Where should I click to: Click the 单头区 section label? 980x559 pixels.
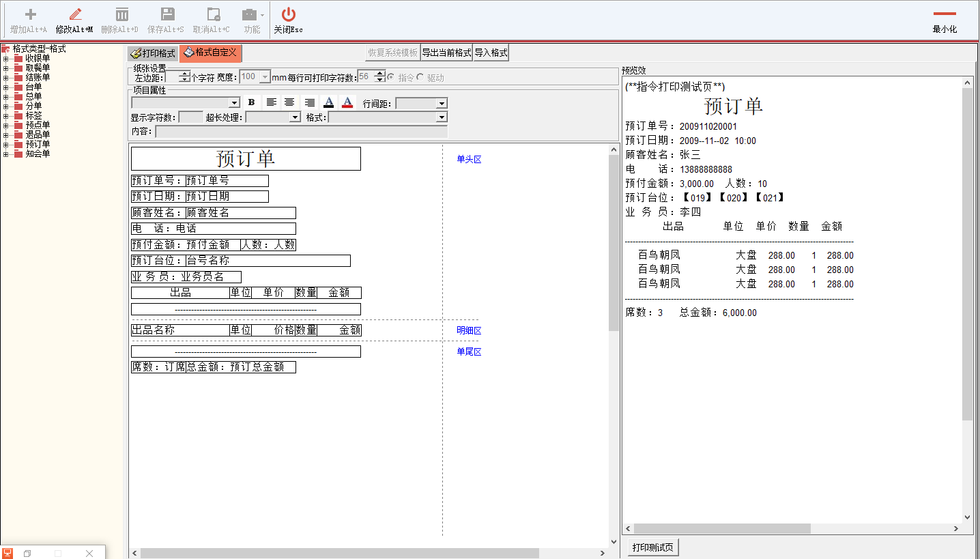pos(469,159)
